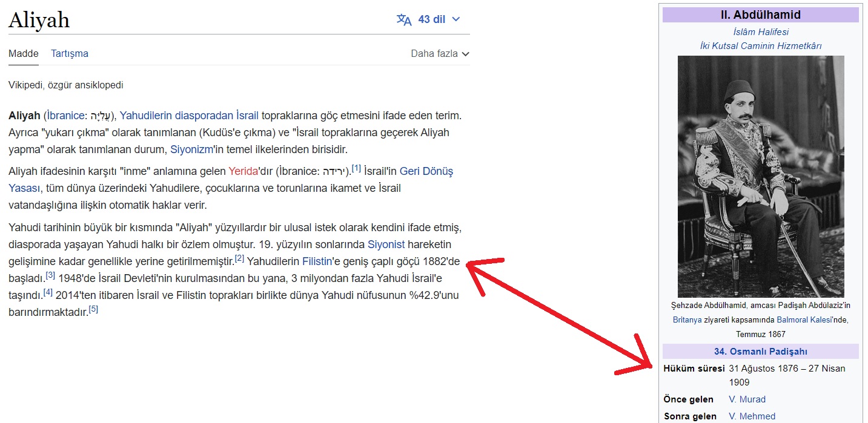This screenshot has width=868, height=423.
Task: Click the red Yerida link
Action: coord(244,171)
